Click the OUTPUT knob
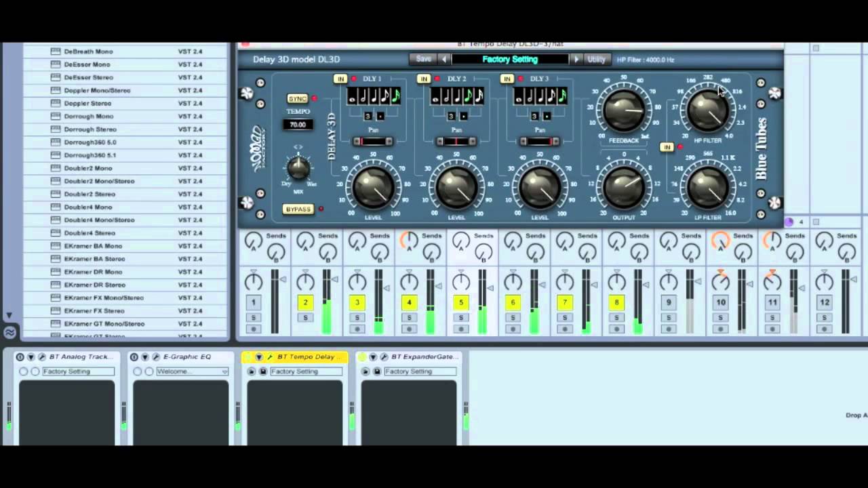868x488 pixels. pos(624,187)
